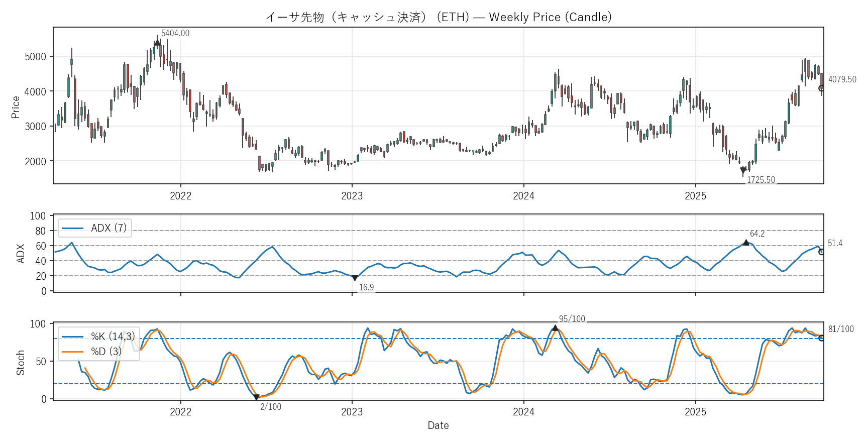Click the last-price circle marker at 4079.50
868x441 pixels.
[x=822, y=88]
